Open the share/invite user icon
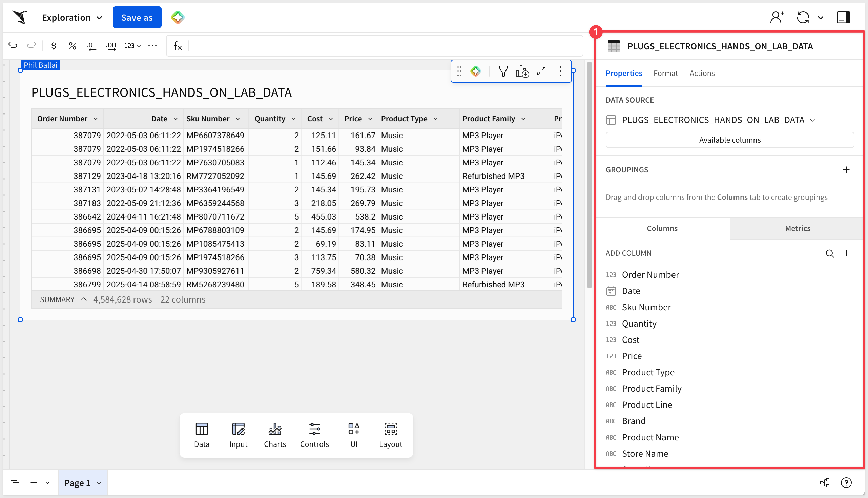Image resolution: width=868 pixels, height=498 pixels. click(777, 17)
